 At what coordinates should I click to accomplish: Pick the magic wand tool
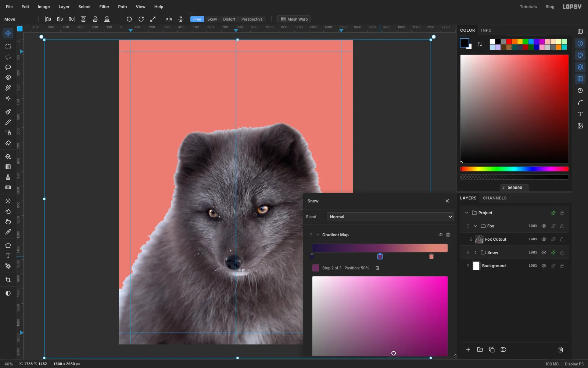pyautogui.click(x=8, y=88)
